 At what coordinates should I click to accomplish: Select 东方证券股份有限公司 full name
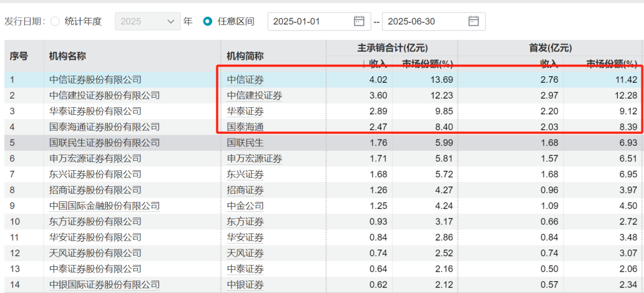95,222
